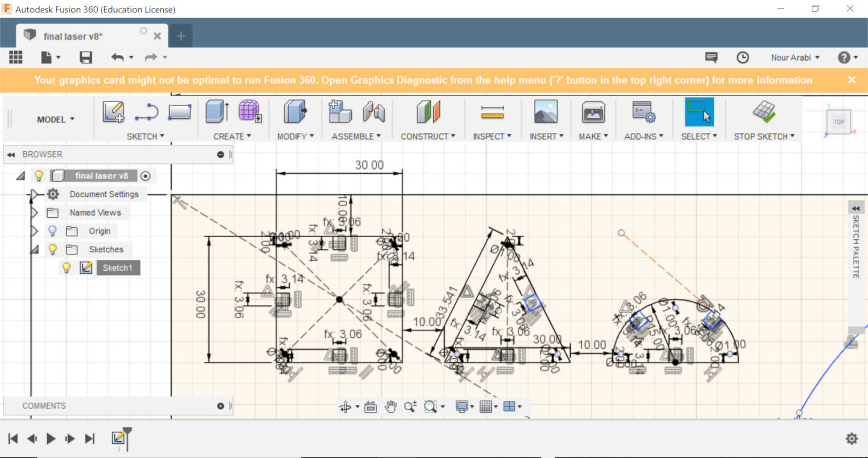
Task: Select the Press Pull tool
Action: [295, 112]
